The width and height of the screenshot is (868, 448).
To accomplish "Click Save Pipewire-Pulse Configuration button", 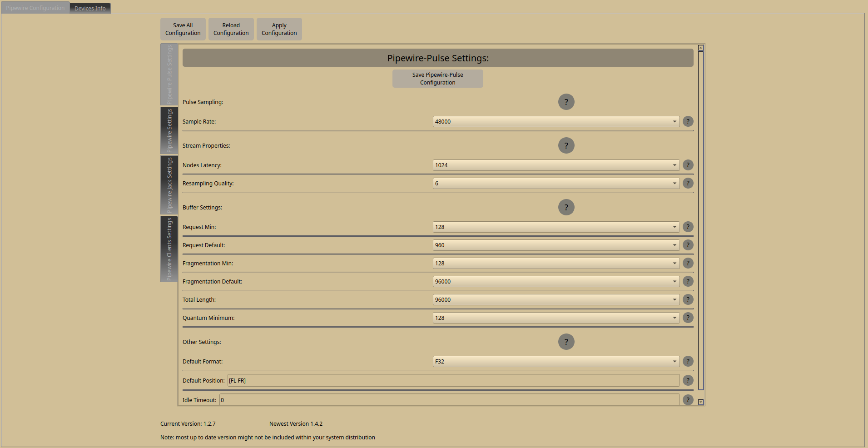I will (438, 79).
